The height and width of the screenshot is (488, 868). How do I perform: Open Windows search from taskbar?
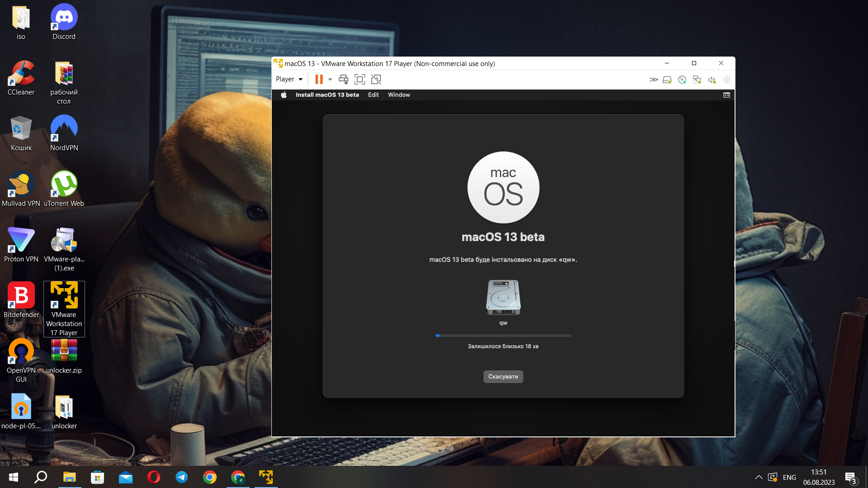click(x=41, y=477)
